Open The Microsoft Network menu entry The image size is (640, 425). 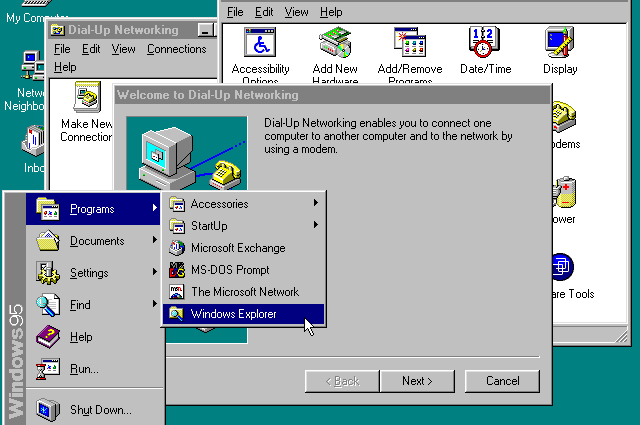pos(244,292)
